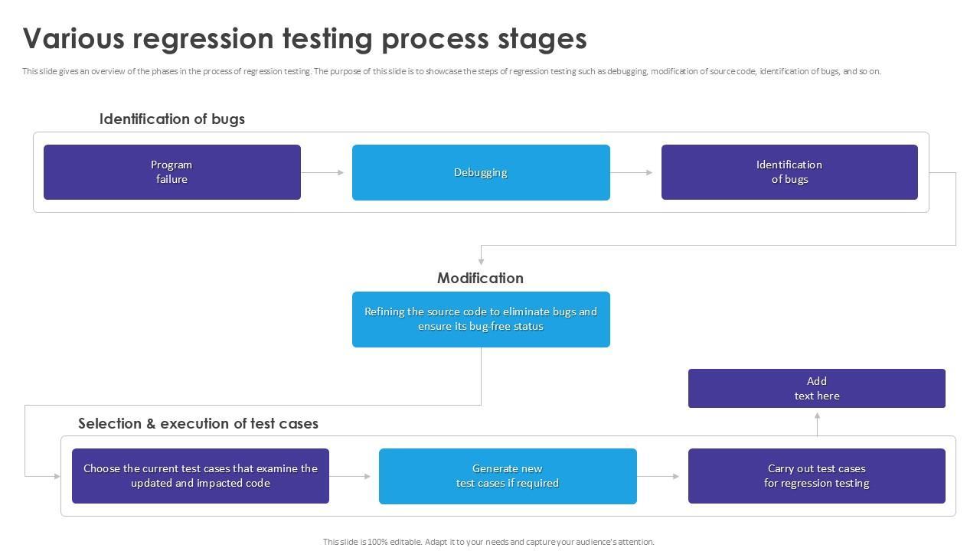Click the arrow between Program failure and Debugging
Viewport: 980px width, 551px height.
(x=323, y=172)
